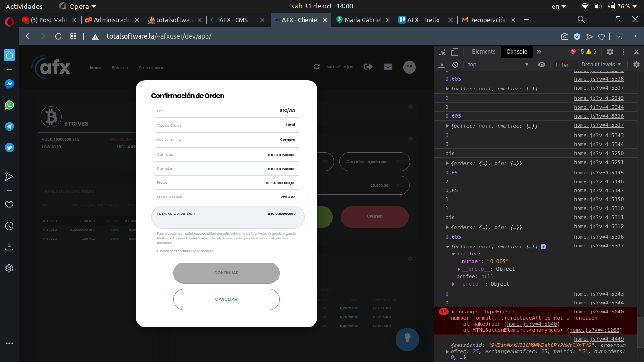Open Twitter in the Opera sidebar

tap(9, 148)
